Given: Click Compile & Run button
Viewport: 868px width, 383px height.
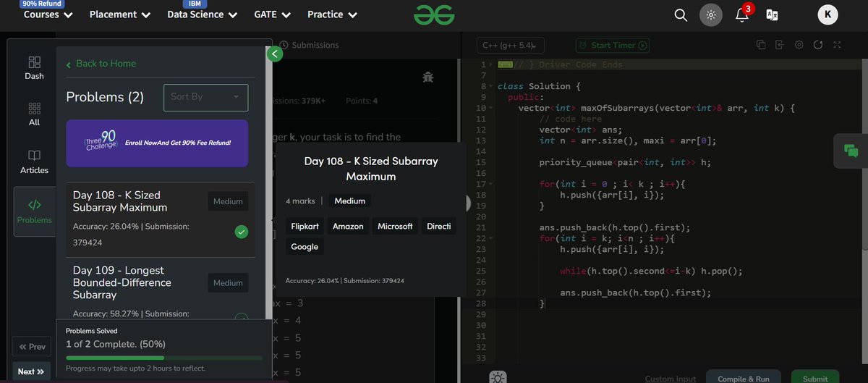Looking at the screenshot, I should [x=744, y=377].
